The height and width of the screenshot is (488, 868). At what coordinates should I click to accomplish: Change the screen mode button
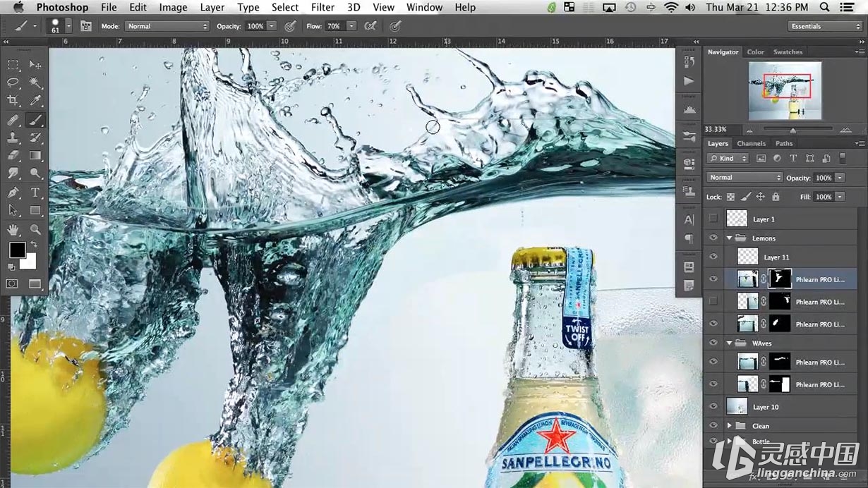[x=35, y=283]
